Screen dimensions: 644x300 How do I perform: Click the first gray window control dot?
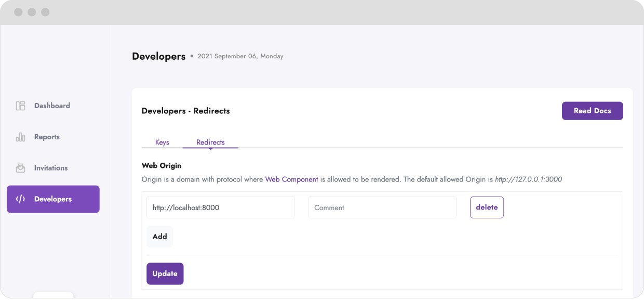[x=19, y=12]
